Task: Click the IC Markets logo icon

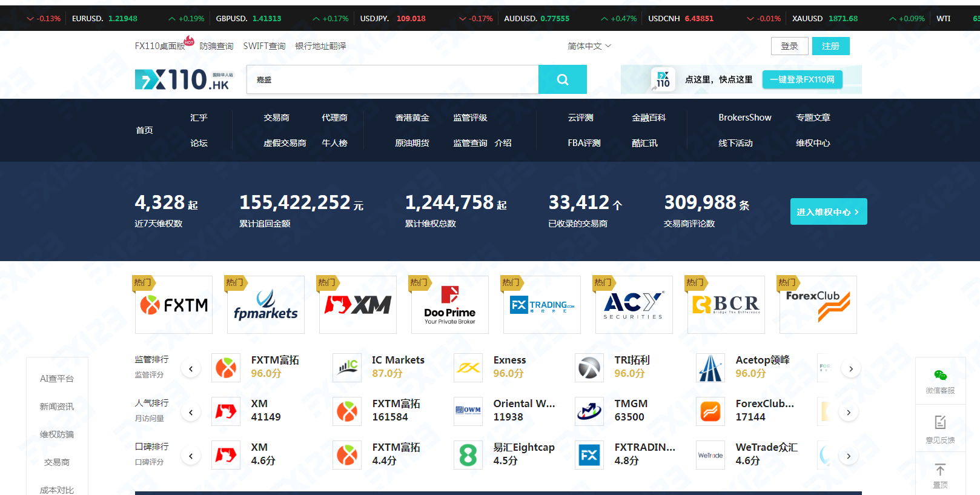Action: (x=347, y=368)
